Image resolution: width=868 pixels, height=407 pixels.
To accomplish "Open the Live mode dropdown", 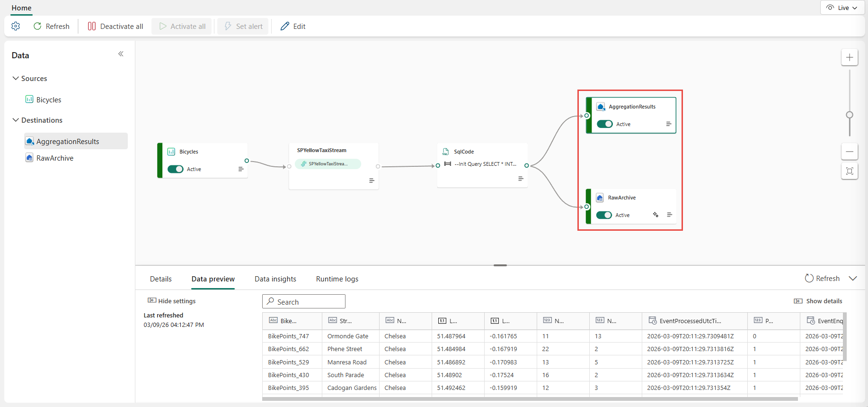I will [842, 8].
